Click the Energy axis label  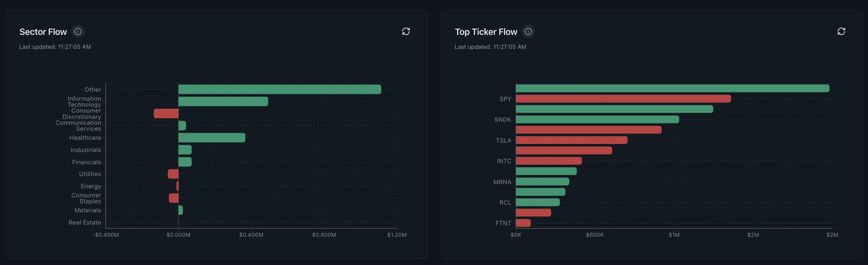(x=91, y=186)
